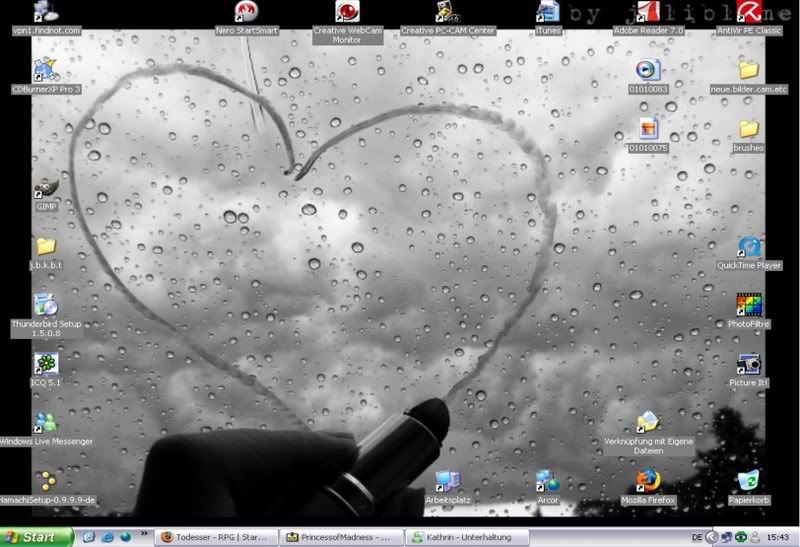The width and height of the screenshot is (800, 547).
Task: Open the GIMP desktop shortcut
Action: tap(45, 190)
